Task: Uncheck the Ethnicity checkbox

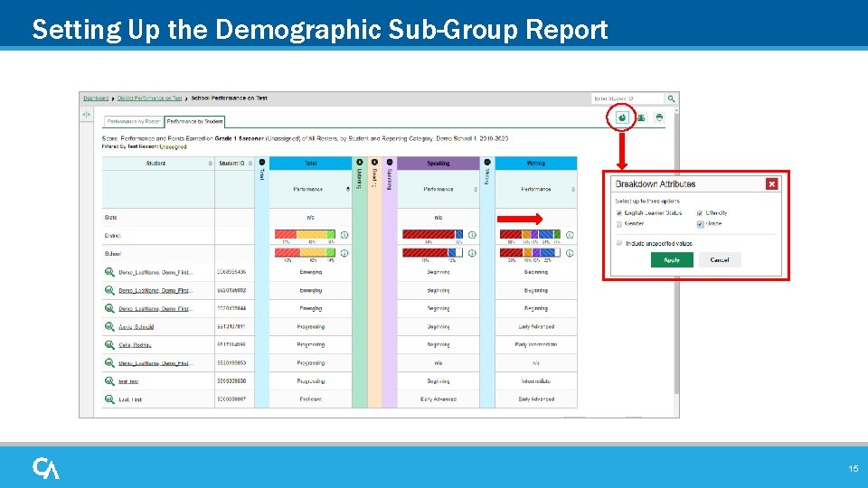Action: tap(700, 213)
